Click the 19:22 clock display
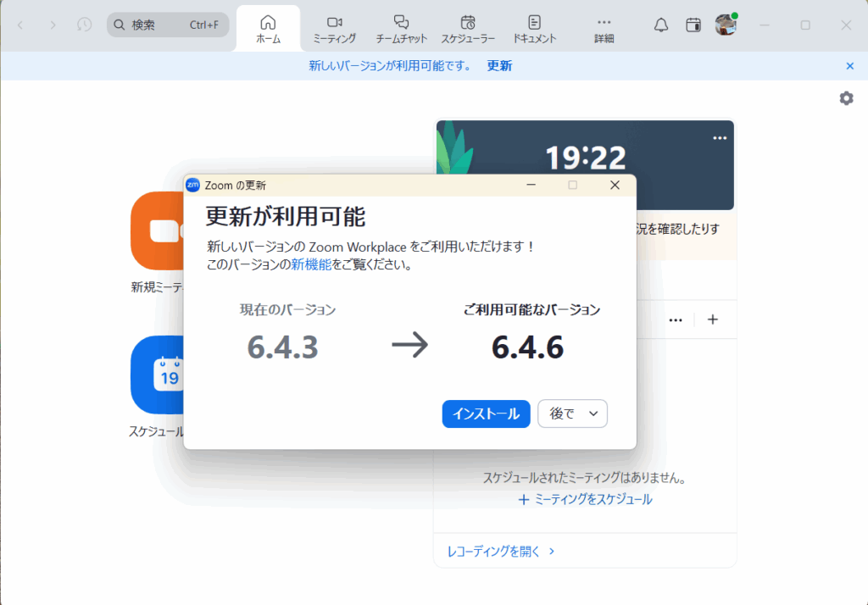This screenshot has height=605, width=868. [x=586, y=158]
